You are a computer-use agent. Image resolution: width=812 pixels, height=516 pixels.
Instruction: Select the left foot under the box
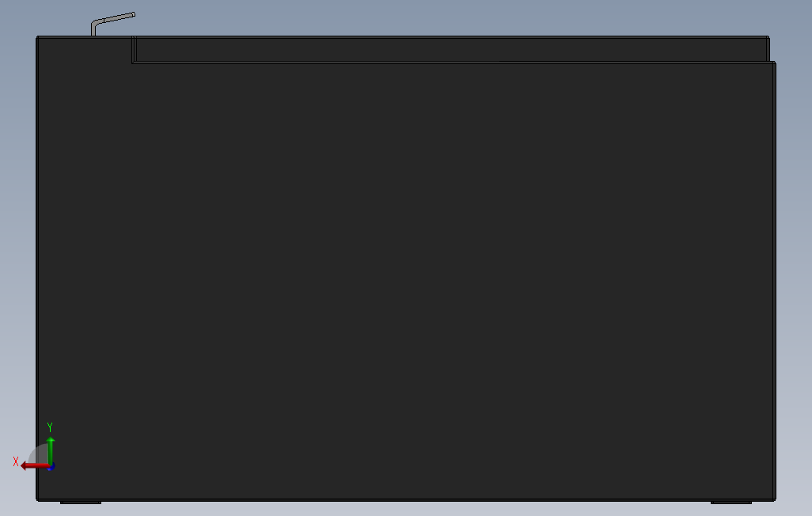click(x=81, y=502)
